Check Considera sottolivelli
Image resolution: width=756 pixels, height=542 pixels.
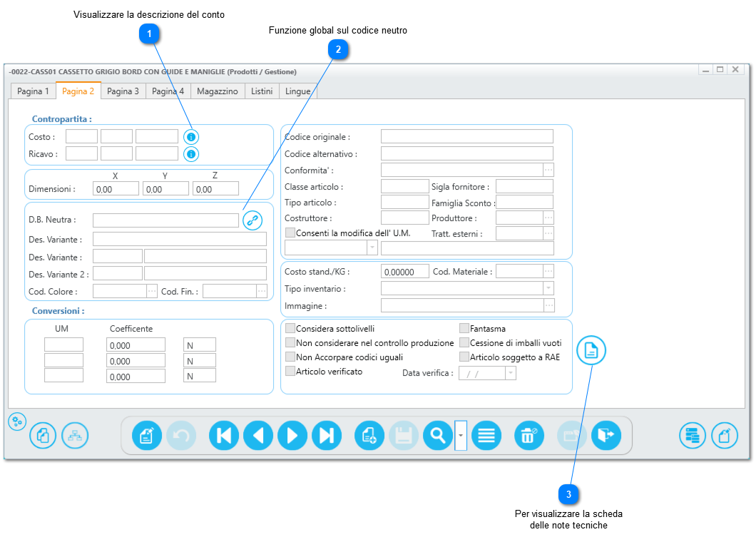click(290, 328)
